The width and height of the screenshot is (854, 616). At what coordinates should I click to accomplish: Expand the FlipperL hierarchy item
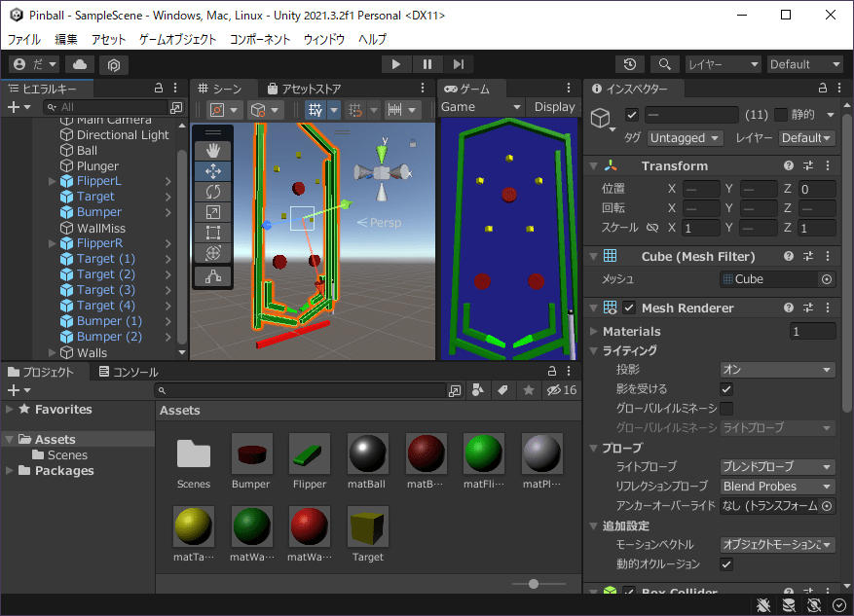click(x=53, y=181)
